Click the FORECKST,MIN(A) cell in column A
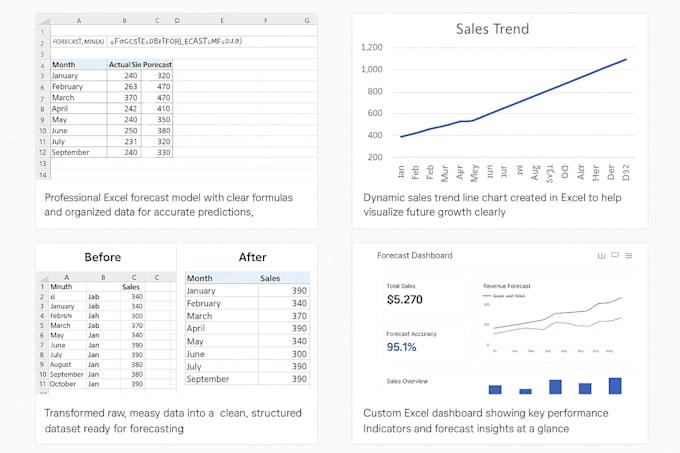Viewport: 680px width, 453px height. tap(78, 42)
